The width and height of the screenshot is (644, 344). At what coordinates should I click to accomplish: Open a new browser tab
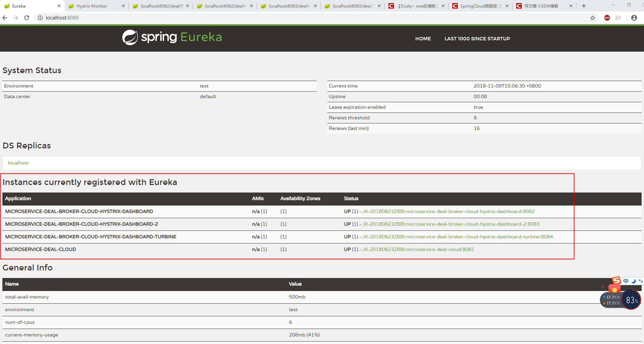coord(584,6)
